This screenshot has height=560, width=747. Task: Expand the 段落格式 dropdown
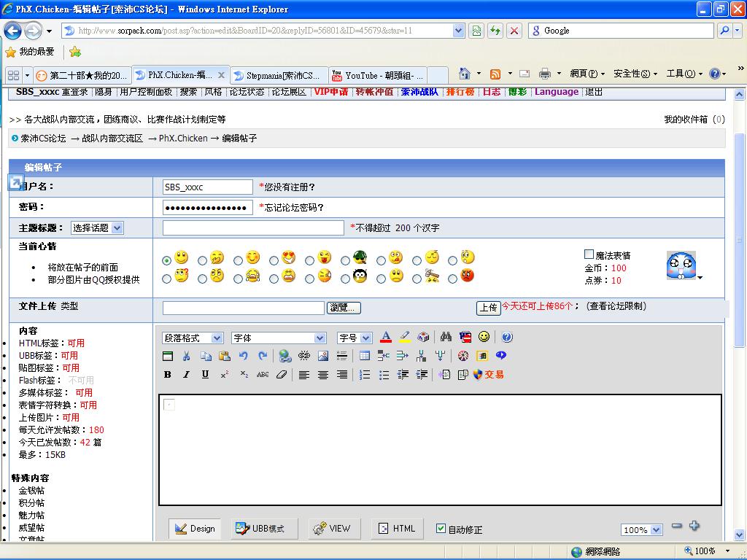[193, 338]
